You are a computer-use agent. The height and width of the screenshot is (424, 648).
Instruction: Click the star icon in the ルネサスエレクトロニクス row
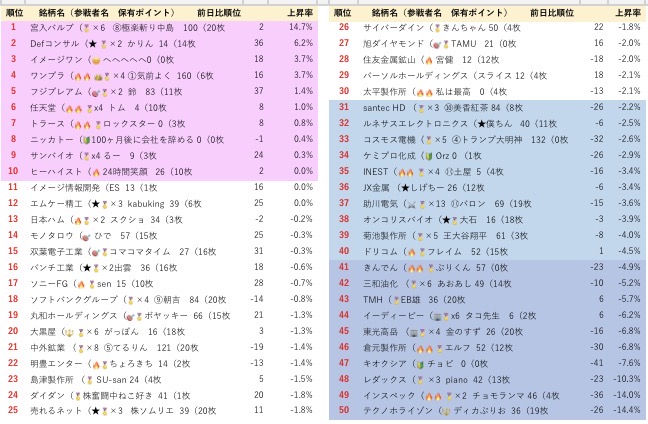[480, 124]
